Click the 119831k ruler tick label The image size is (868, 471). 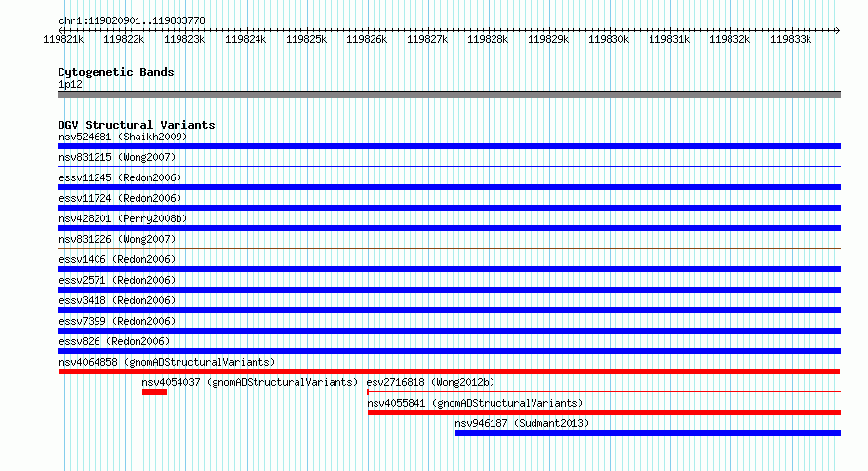coord(669,39)
